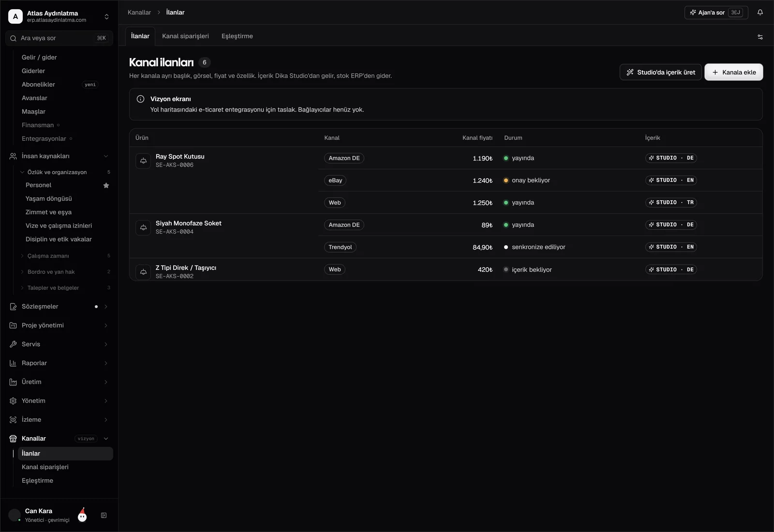Collapse the İnsan kaynakları section chevron
This screenshot has width=774, height=532.
coord(106,156)
